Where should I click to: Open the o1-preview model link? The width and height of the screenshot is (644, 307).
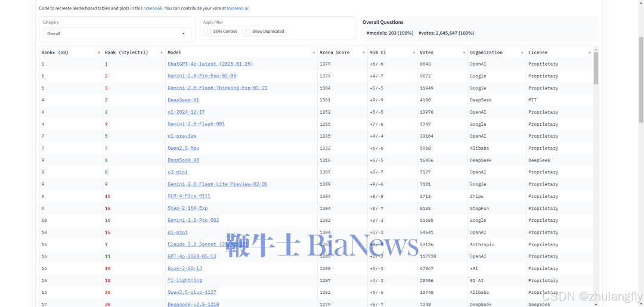coord(182,136)
